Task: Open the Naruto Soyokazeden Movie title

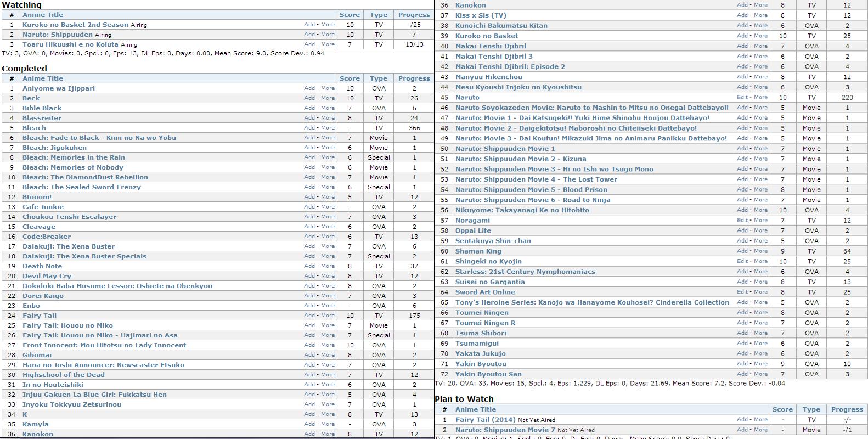Action: pos(592,108)
